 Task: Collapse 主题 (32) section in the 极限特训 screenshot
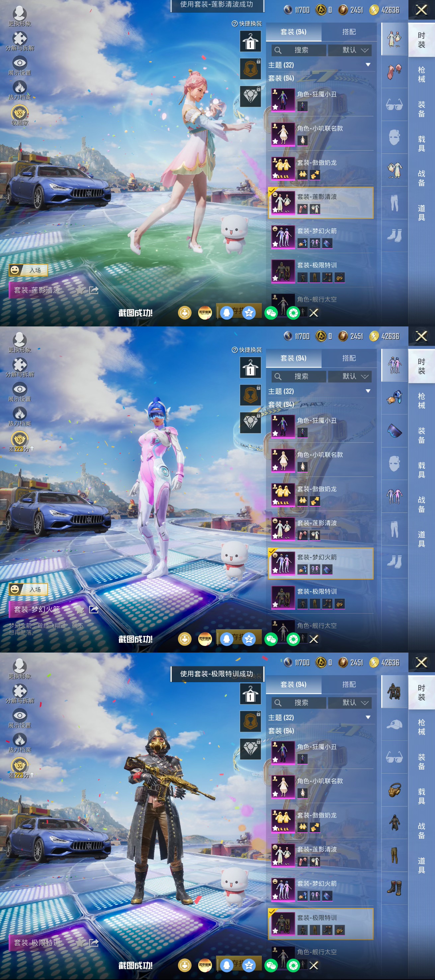click(x=368, y=717)
